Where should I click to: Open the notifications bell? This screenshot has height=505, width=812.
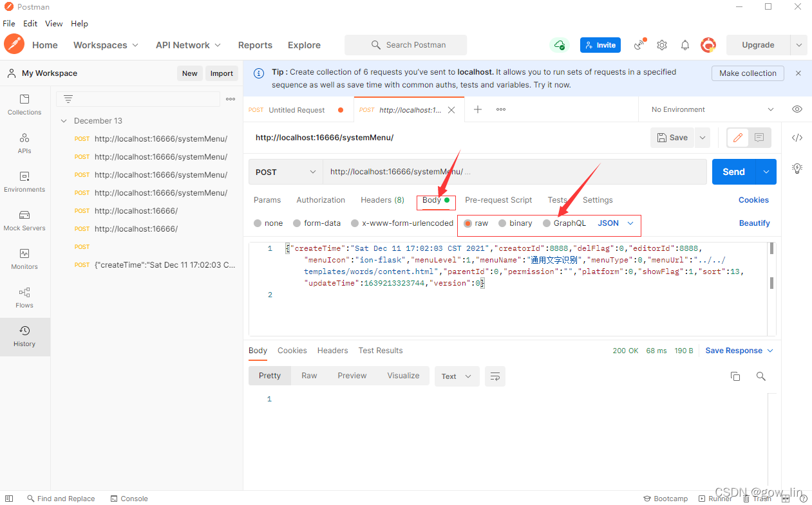685,45
